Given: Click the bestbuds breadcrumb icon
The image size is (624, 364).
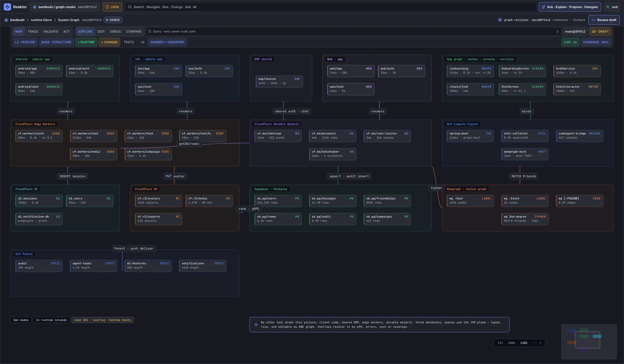Looking at the screenshot, I should pyautogui.click(x=6, y=20).
